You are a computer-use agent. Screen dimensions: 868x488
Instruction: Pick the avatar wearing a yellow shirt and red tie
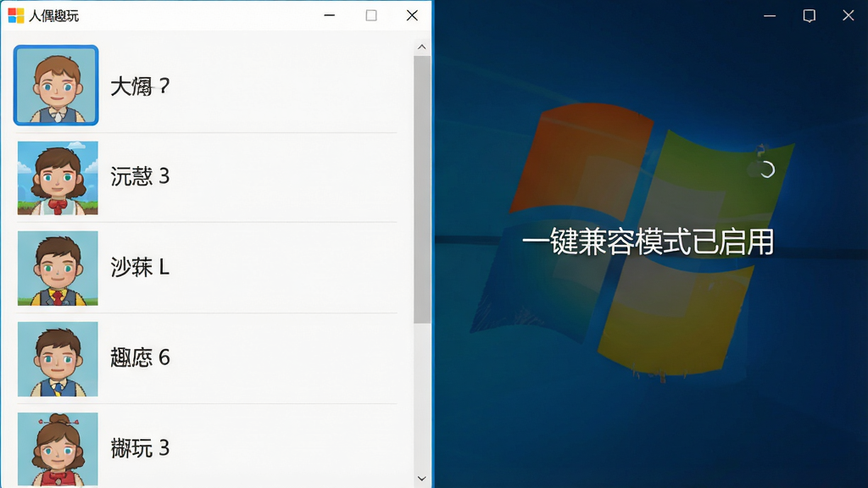58,269
